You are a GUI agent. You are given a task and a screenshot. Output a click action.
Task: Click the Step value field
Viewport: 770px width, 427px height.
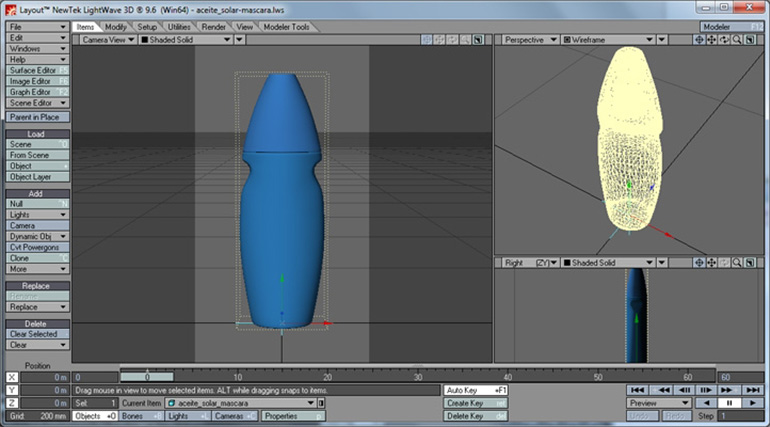[741, 416]
